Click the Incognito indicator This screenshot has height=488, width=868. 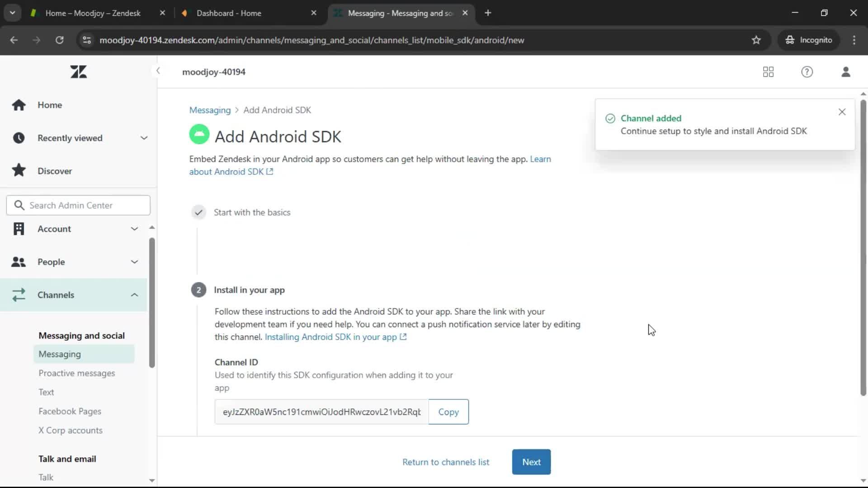tap(809, 40)
